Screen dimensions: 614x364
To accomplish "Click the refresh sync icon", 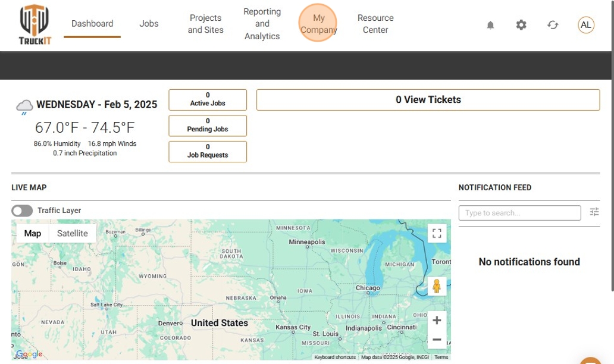I will coord(553,25).
